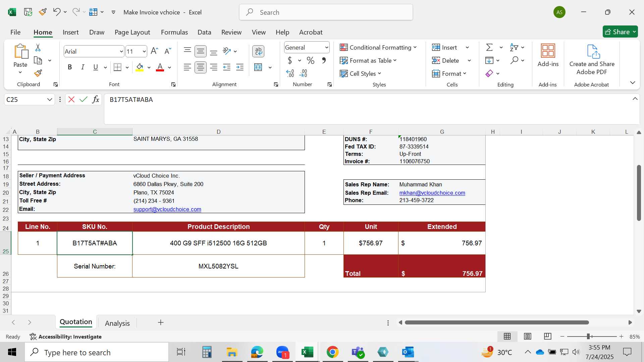Apply the red Font Color swatch
This screenshot has height=362, width=644.
(x=160, y=67)
